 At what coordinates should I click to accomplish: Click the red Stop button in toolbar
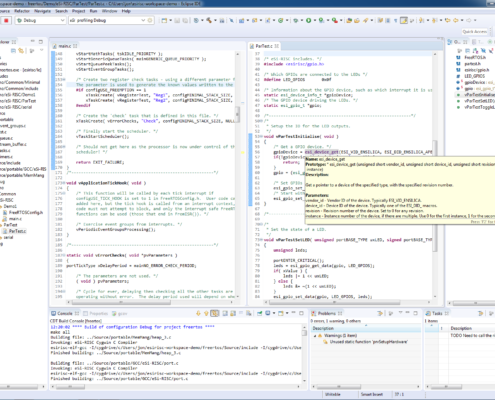(6, 20)
